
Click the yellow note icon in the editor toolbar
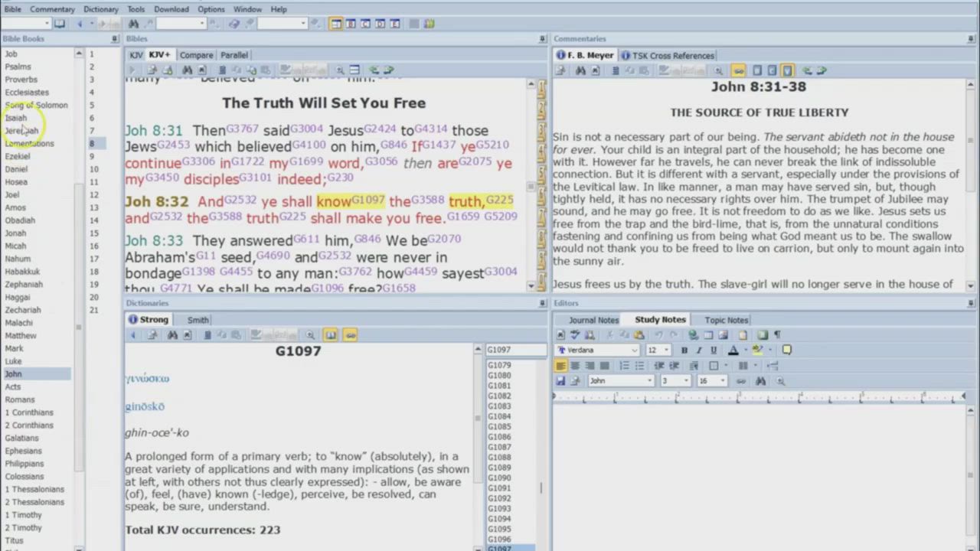pyautogui.click(x=786, y=350)
